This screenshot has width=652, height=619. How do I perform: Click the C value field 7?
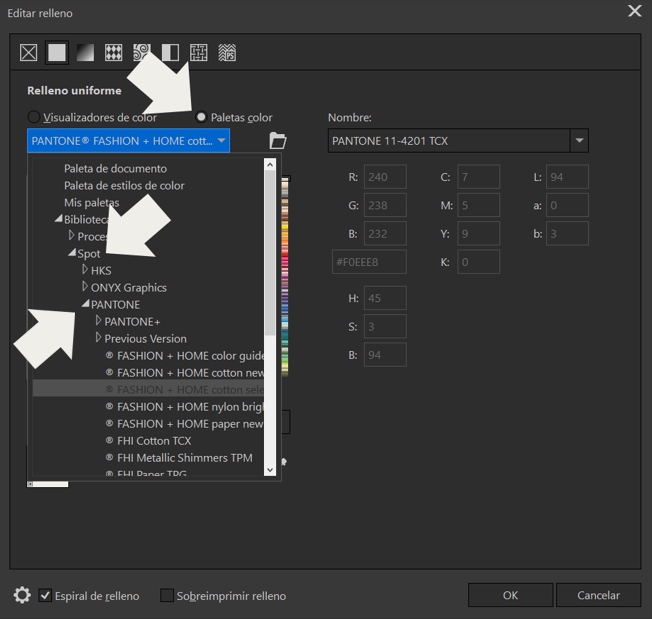click(x=478, y=177)
